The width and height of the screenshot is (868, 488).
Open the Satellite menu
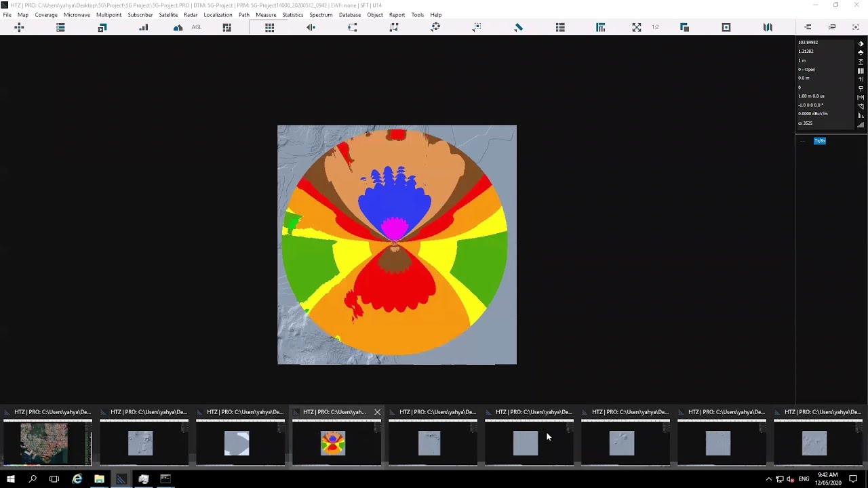[x=168, y=15]
